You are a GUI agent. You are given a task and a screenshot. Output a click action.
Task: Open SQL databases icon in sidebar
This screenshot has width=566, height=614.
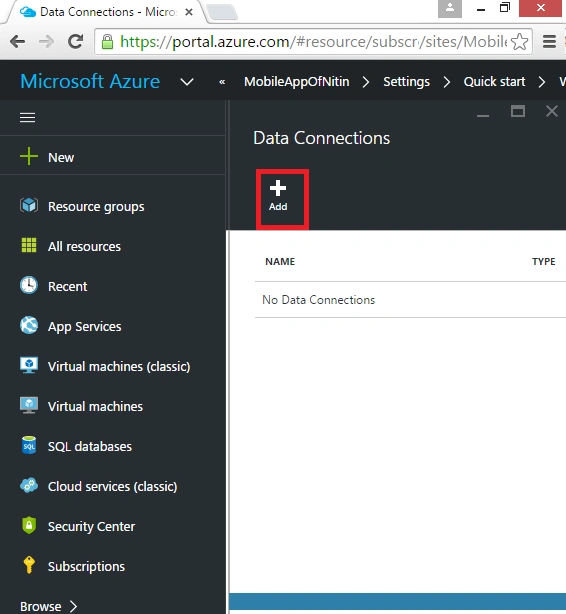[x=29, y=445]
